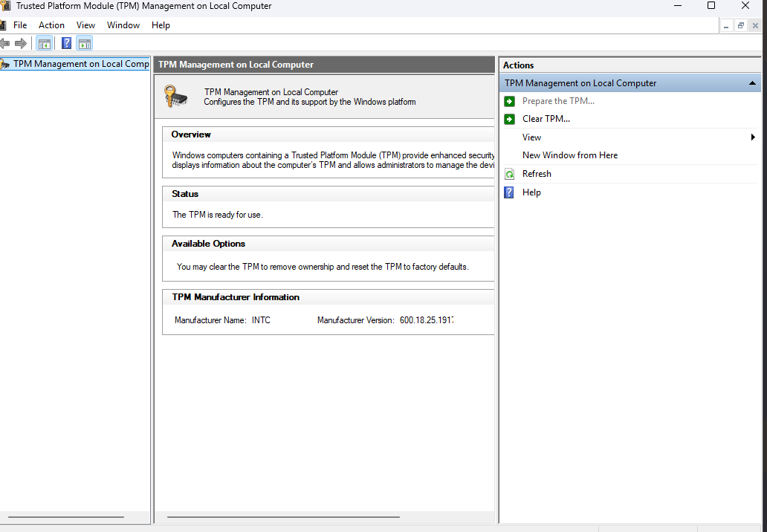Click the TPM tree node icon
This screenshot has width=767, height=532.
click(5, 65)
